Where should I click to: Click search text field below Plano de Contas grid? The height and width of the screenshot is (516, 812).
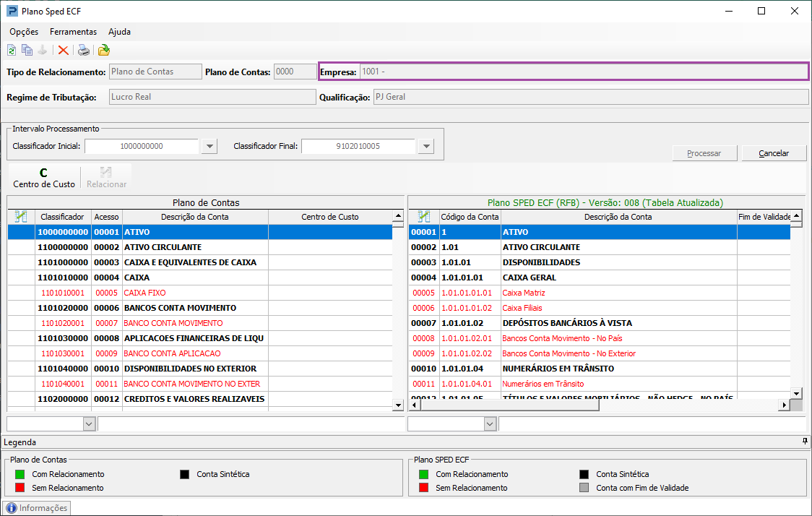[251, 423]
